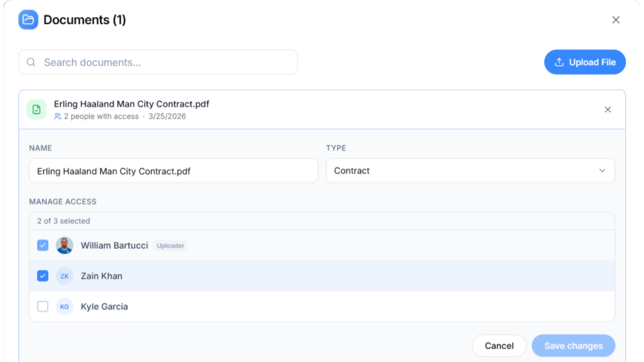Click Zain Khan's ZK avatar

pyautogui.click(x=64, y=276)
